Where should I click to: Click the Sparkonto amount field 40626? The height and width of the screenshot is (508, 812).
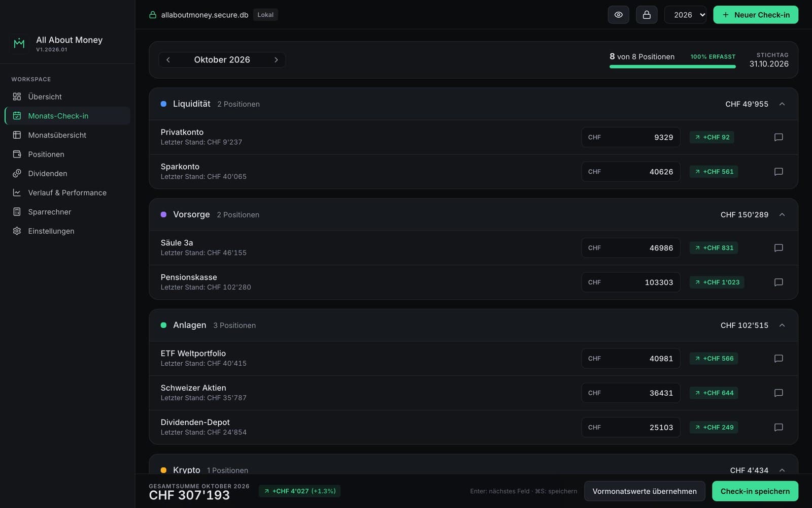pos(631,172)
